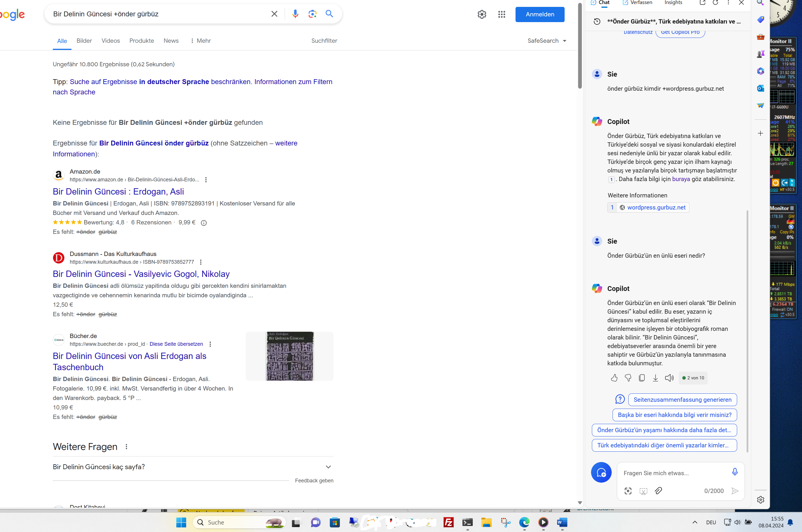The width and height of the screenshot is (802, 532).
Task: Open Edge sidebar Shopping tag icon
Action: 761,19
